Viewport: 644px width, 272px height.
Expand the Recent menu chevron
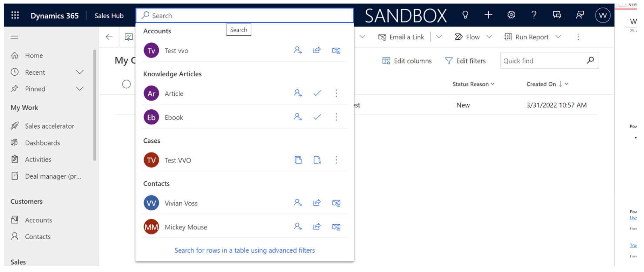point(80,72)
